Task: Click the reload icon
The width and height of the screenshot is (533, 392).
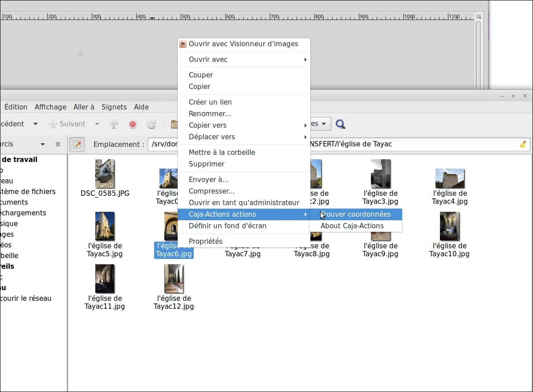Action: [x=151, y=124]
